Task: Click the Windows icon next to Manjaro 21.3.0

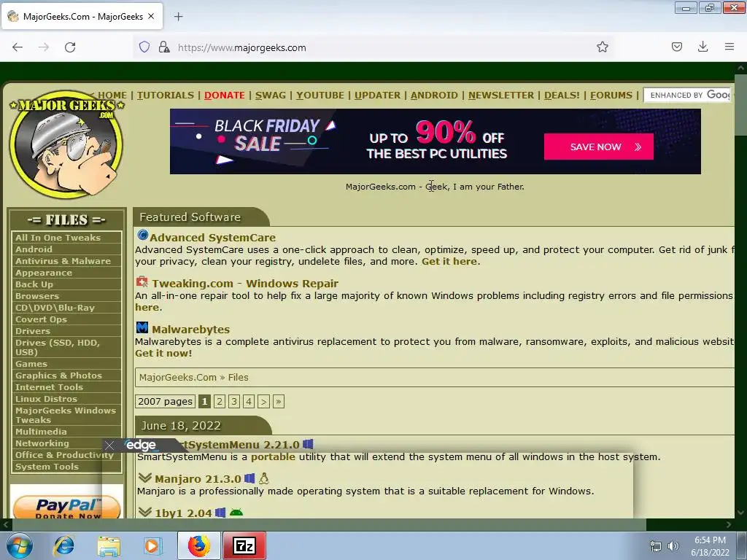Action: tap(249, 478)
